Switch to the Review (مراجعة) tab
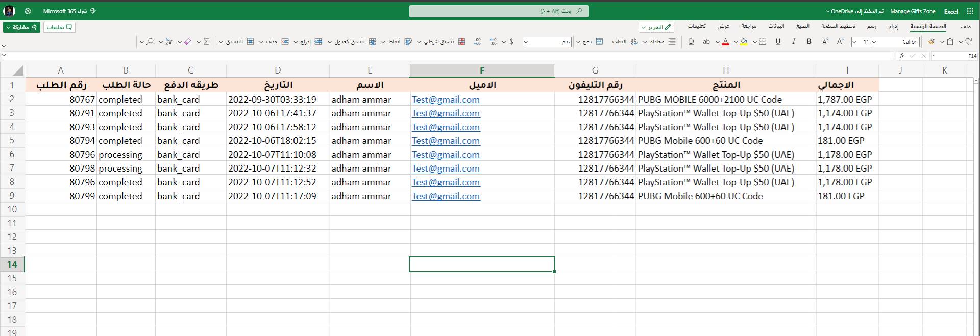The height and width of the screenshot is (336, 980). (749, 26)
